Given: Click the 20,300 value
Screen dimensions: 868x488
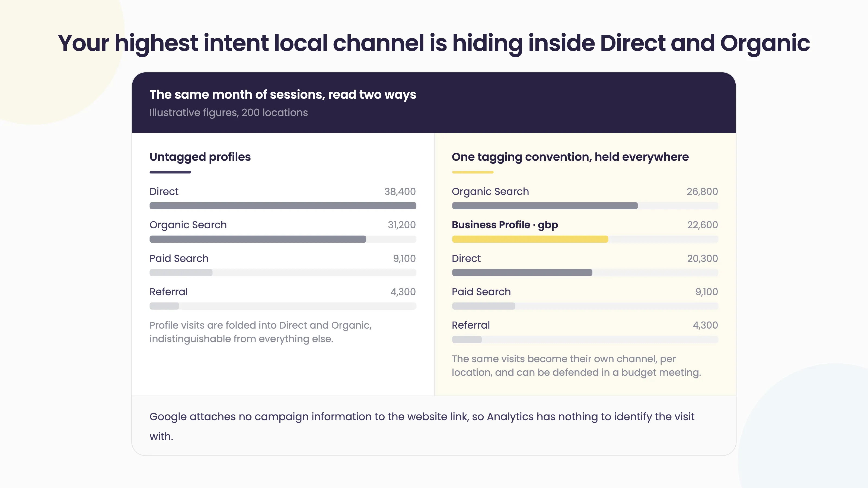Looking at the screenshot, I should click(x=703, y=258).
